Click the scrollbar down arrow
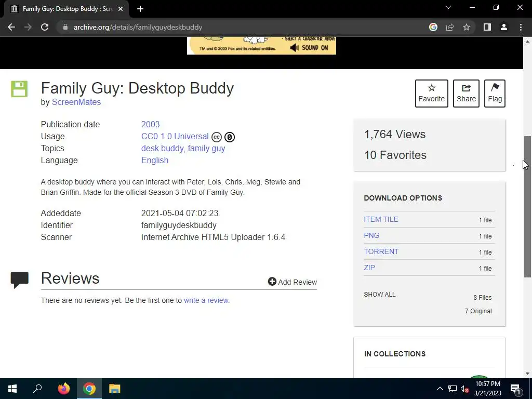The width and height of the screenshot is (532, 399). click(527, 374)
